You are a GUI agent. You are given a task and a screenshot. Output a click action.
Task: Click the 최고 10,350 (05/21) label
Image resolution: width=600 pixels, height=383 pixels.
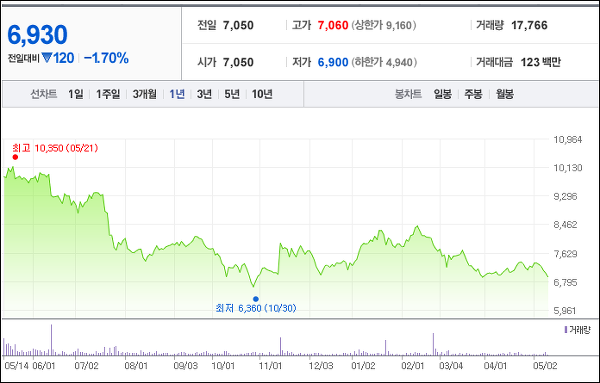55,148
